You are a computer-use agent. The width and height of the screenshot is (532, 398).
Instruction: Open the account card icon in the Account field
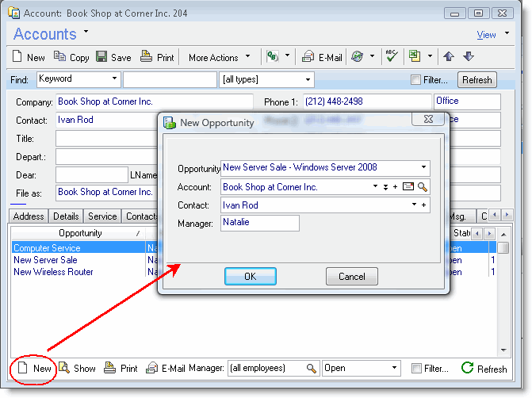point(408,187)
